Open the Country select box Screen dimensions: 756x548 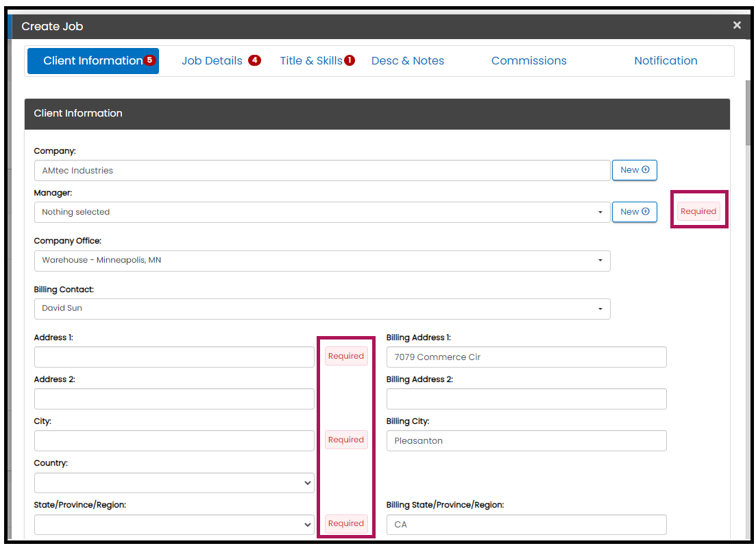pos(174,483)
